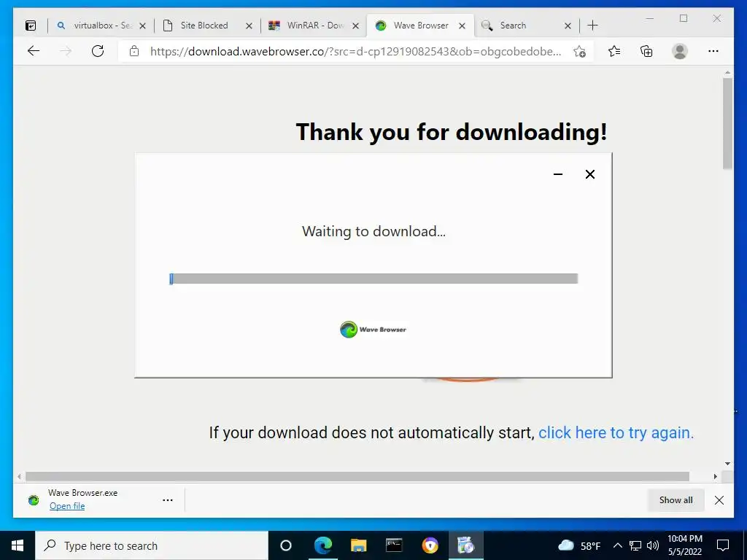
Task: Close the Site Blocked tab
Action: click(249, 26)
